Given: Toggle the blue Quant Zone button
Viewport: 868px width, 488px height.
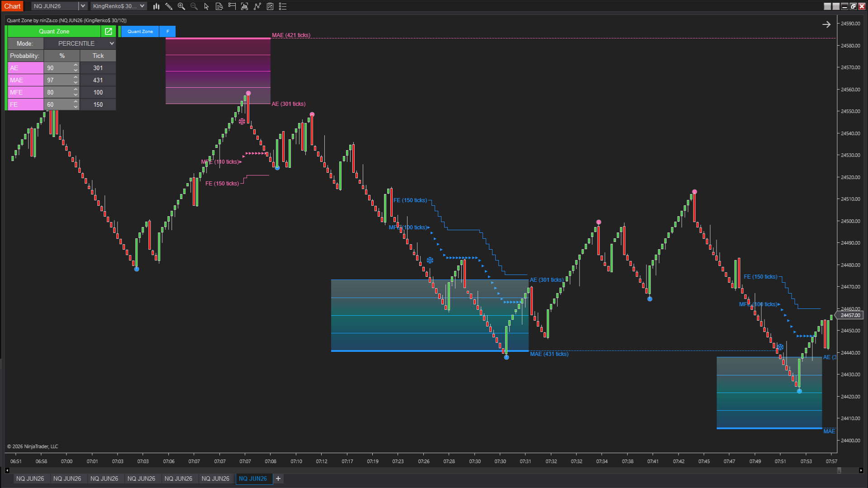Looking at the screenshot, I should 140,31.
